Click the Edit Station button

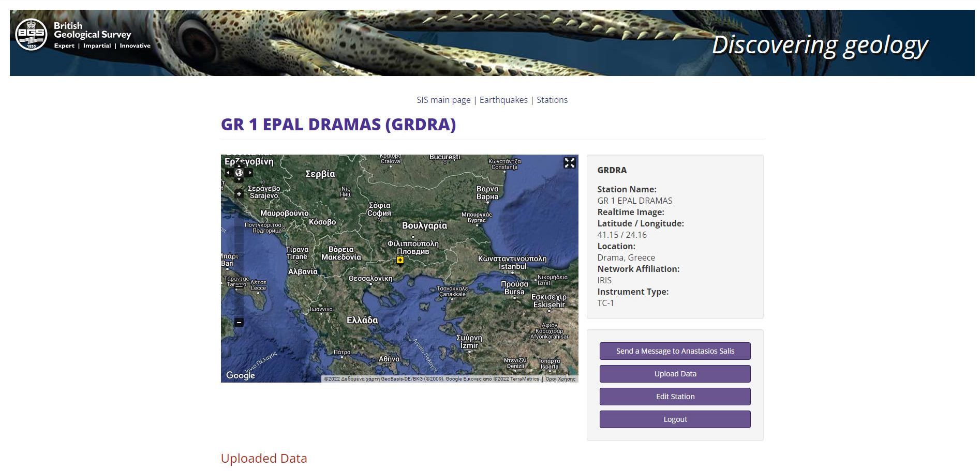click(x=675, y=397)
